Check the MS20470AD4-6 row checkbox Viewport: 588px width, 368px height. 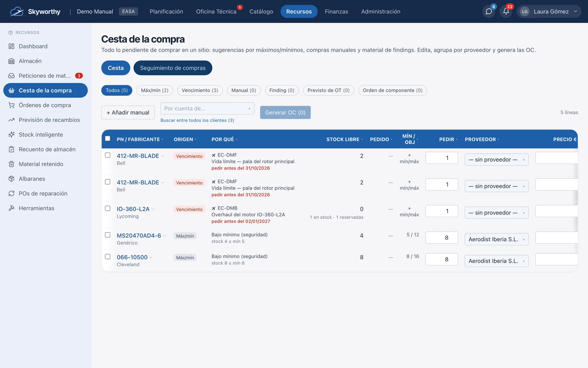(108, 235)
